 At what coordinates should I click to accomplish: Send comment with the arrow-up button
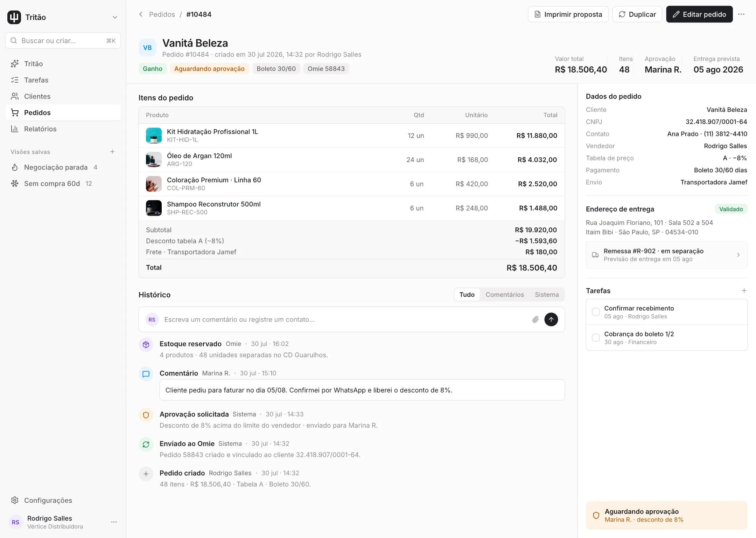[551, 319]
